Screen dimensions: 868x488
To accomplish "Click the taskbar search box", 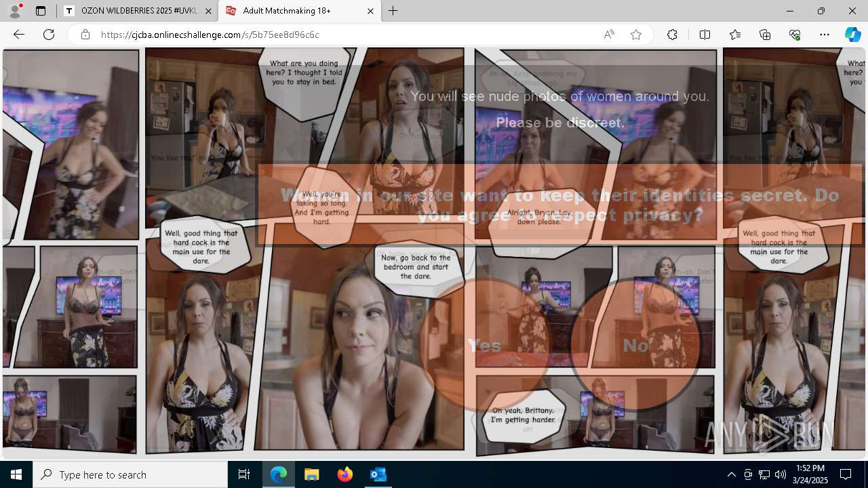I will [130, 474].
